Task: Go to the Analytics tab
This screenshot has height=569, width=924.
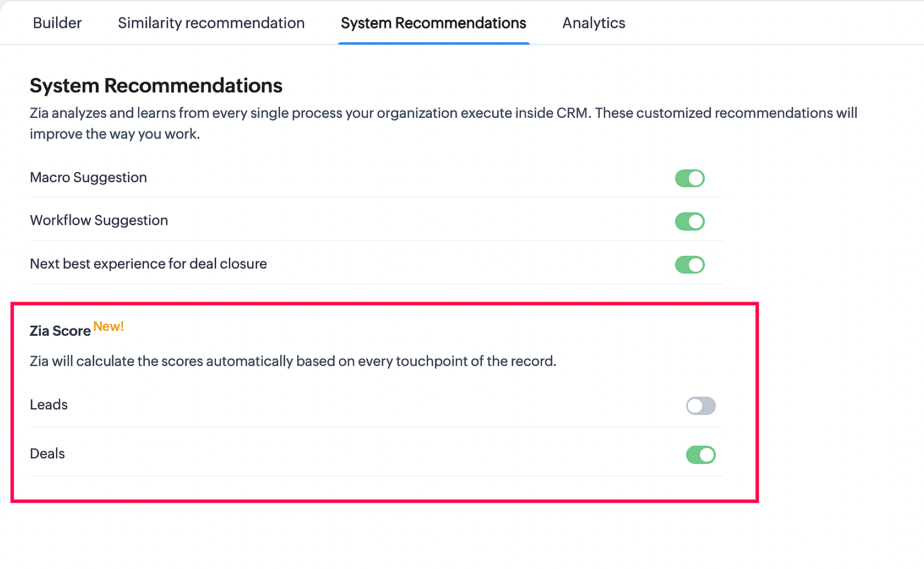Action: pos(594,23)
